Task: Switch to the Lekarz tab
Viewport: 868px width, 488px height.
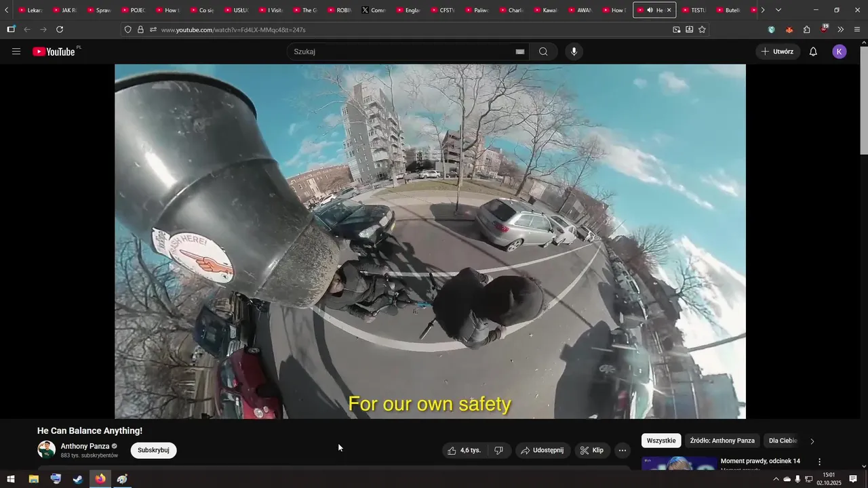Action: pyautogui.click(x=30, y=10)
